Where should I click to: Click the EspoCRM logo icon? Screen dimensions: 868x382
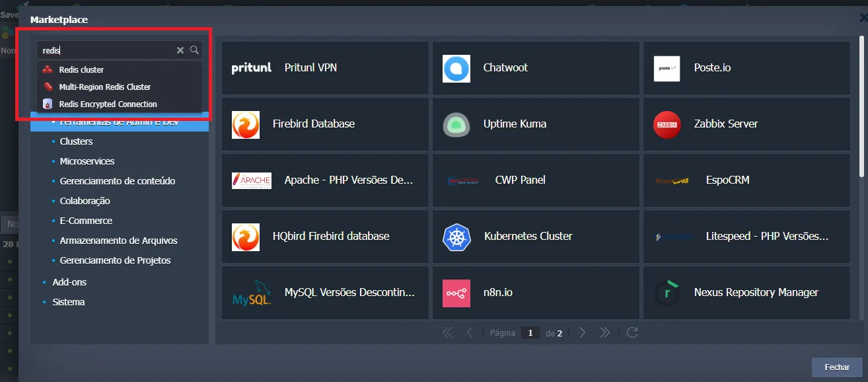(x=673, y=180)
